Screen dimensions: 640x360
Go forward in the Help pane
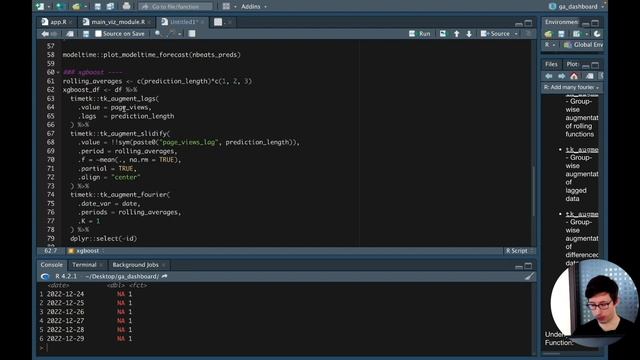click(561, 76)
